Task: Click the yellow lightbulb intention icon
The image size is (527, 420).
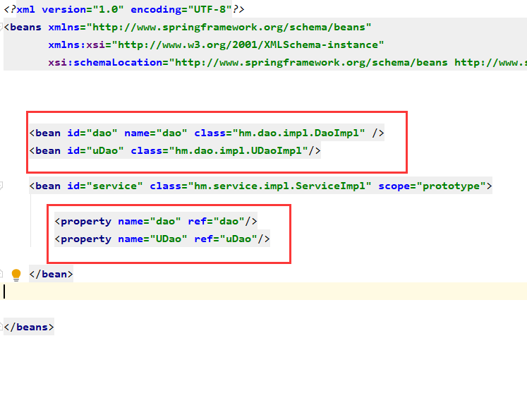Action: (x=16, y=275)
